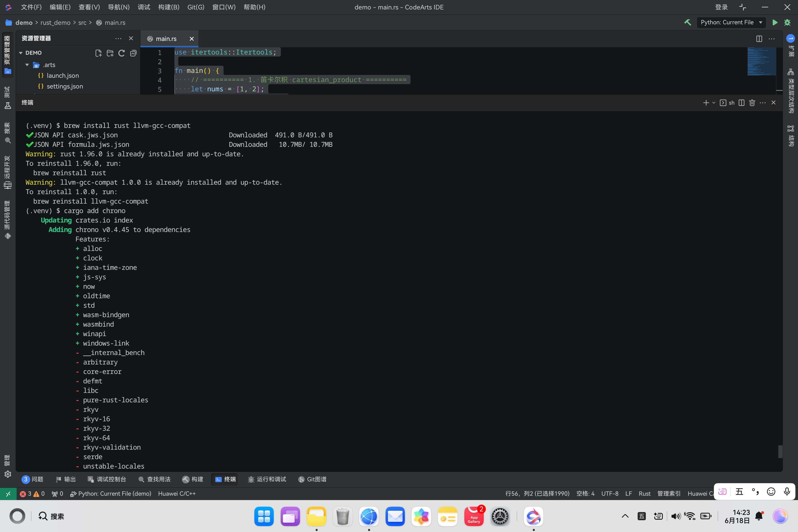Click the 搜索 search box on the taskbar
This screenshot has width=798, height=532.
(51, 516)
